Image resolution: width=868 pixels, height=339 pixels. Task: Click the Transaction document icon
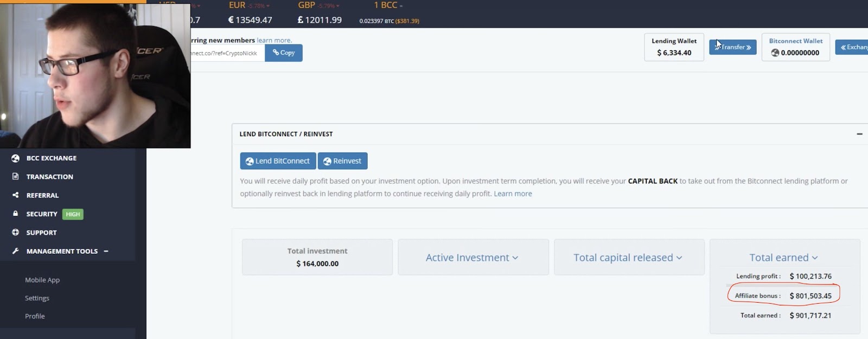[15, 176]
